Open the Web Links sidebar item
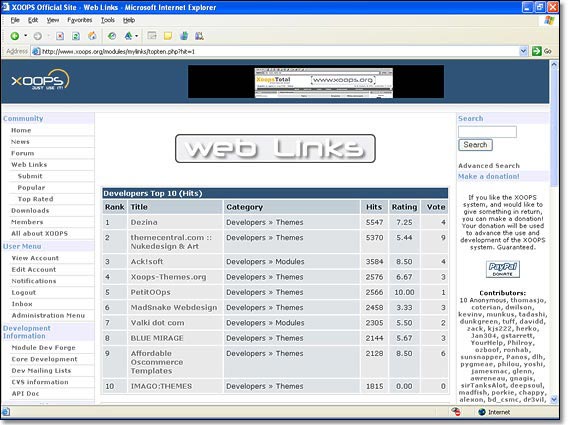 click(x=29, y=165)
